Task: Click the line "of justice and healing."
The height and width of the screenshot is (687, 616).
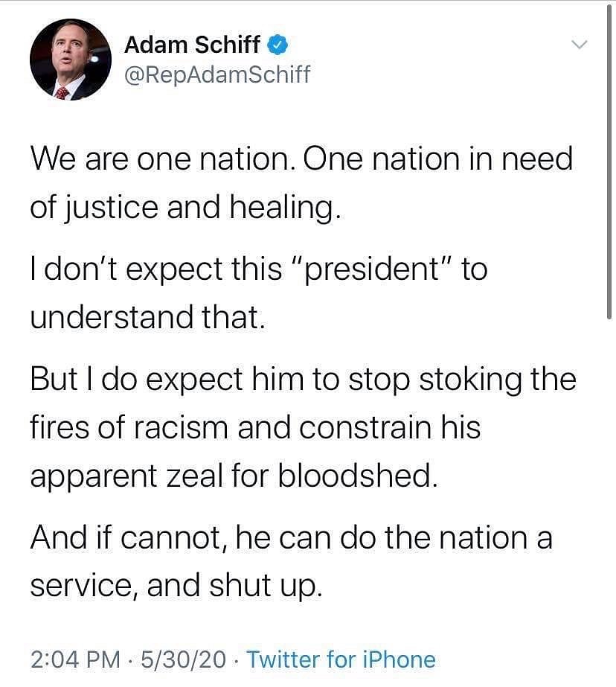Action: pyautogui.click(x=185, y=208)
